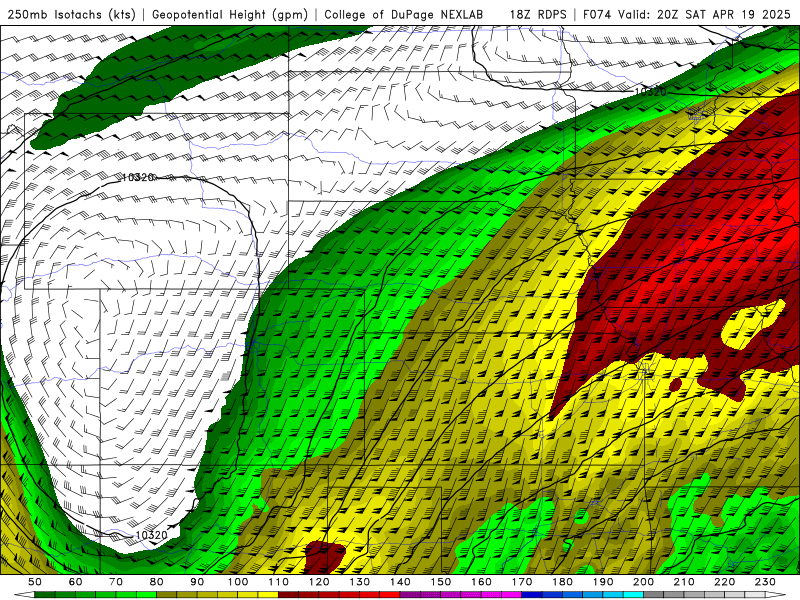Click the '18Z RDPS' model run label

pos(538,14)
